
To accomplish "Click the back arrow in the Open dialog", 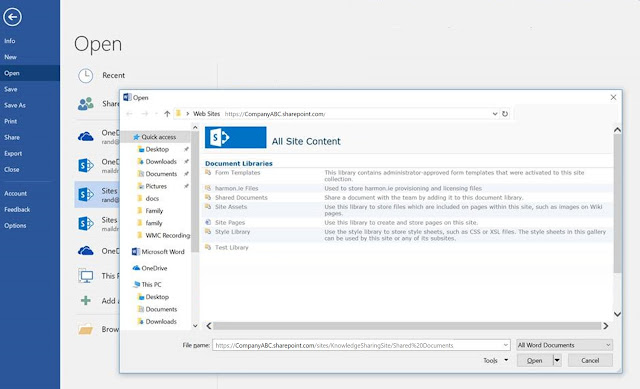I will click(129, 114).
